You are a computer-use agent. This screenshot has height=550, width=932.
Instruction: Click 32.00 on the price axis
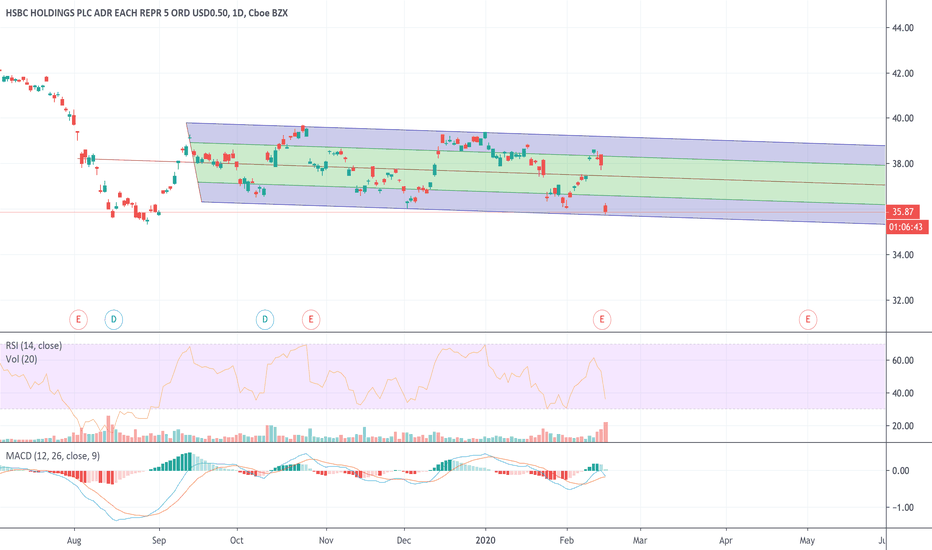[903, 301]
